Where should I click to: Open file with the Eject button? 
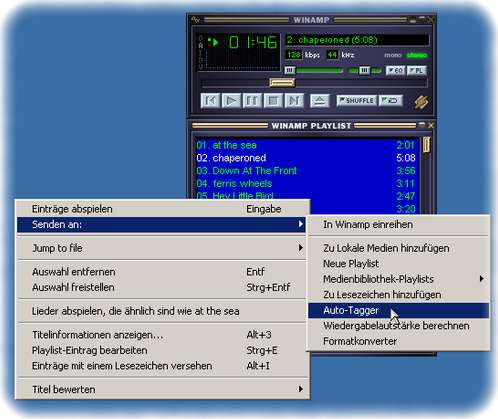click(x=319, y=100)
